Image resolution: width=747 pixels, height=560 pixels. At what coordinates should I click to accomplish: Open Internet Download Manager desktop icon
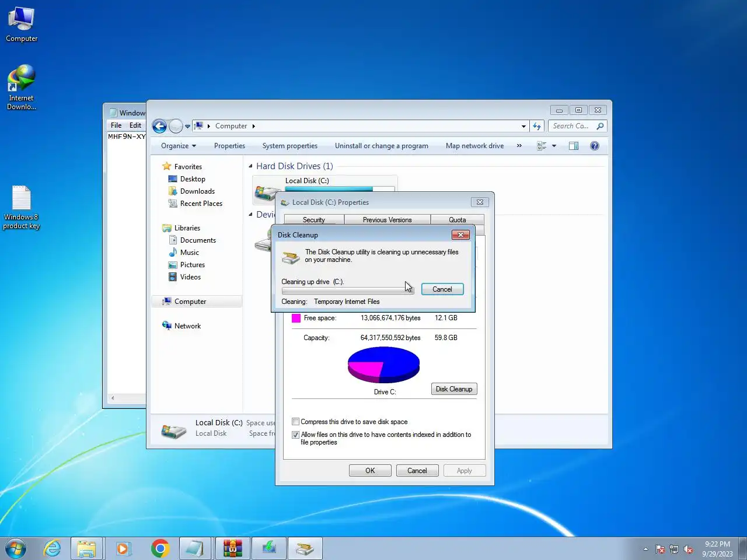22,87
